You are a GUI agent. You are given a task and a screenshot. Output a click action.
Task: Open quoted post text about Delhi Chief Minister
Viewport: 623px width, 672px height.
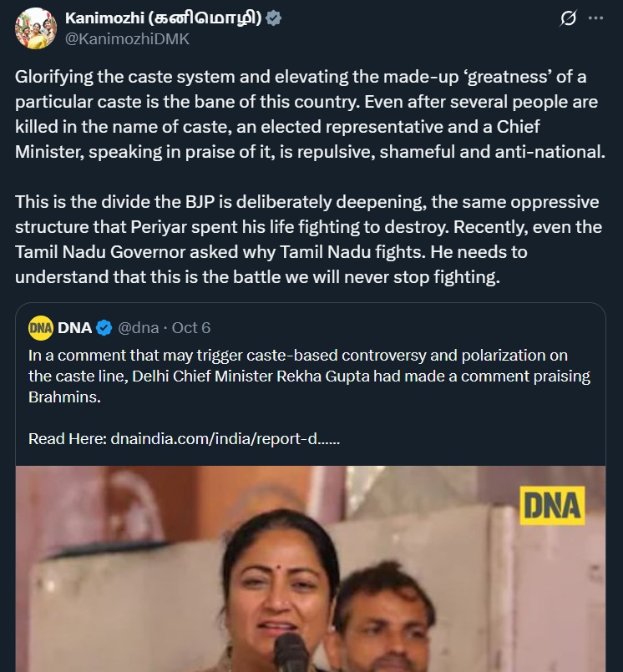pyautogui.click(x=309, y=376)
